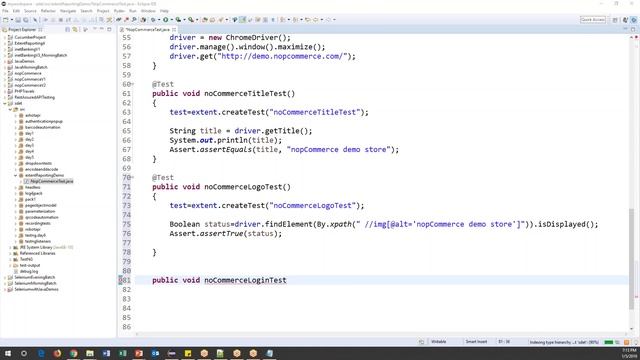This screenshot has height=360, width=640.
Task: Click the error marker beside line 81
Action: (120, 280)
